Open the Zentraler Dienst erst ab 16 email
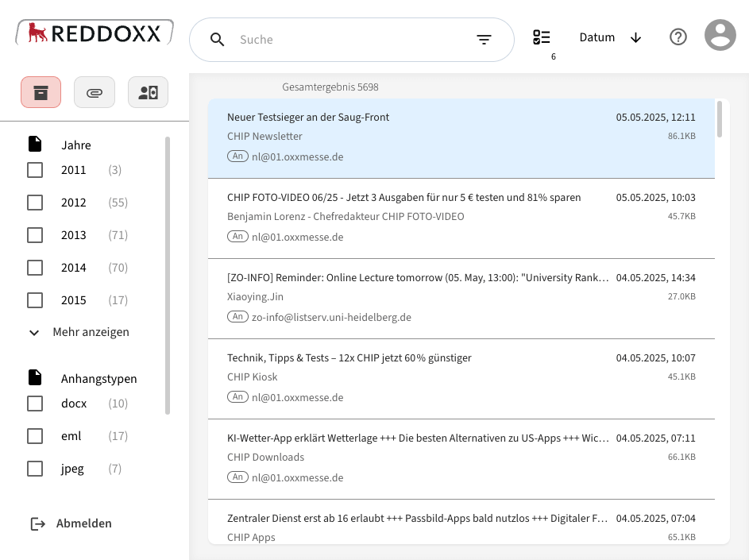The image size is (749, 560). (x=461, y=522)
